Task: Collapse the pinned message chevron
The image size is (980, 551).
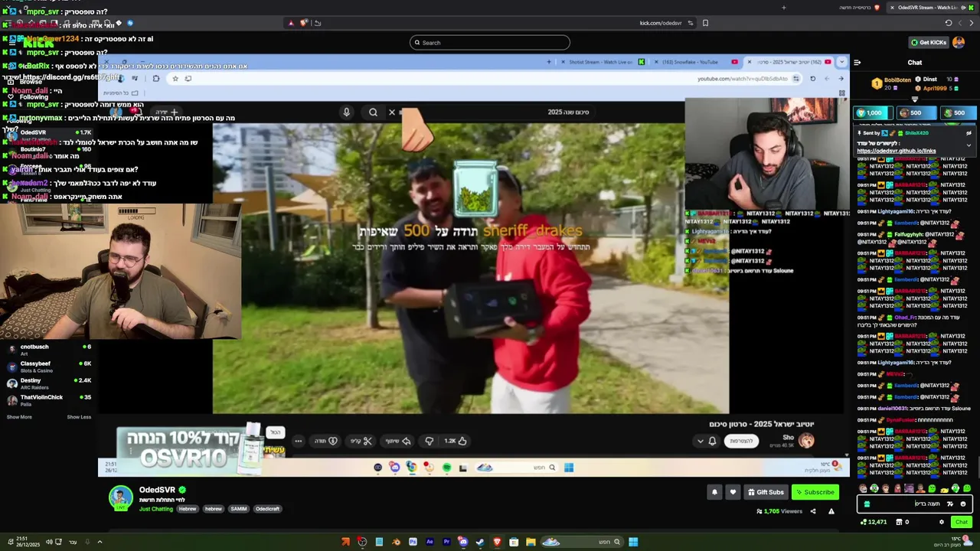Action: [x=969, y=145]
